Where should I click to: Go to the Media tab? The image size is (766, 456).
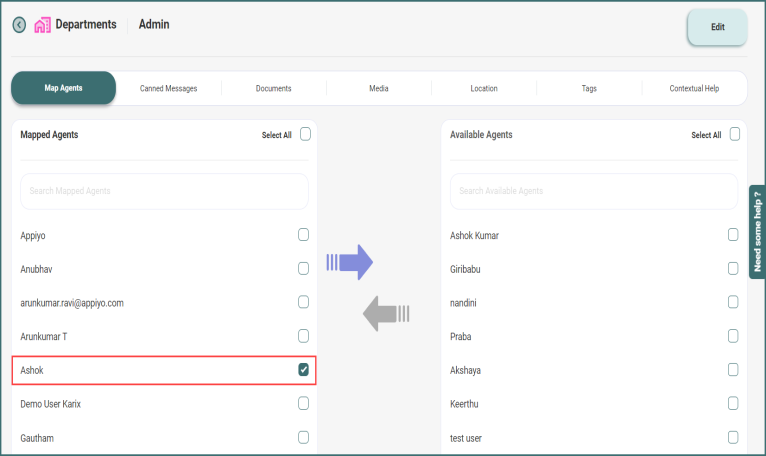pos(378,88)
